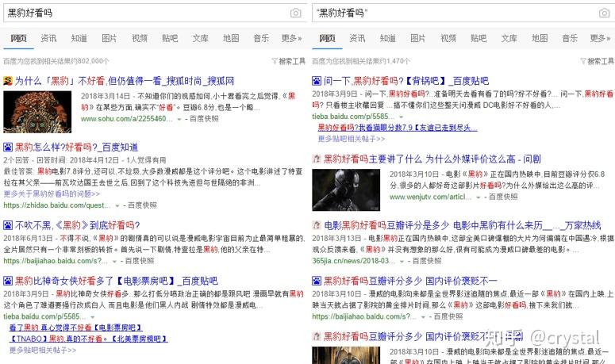Click paw icon beside 国内评价褒贬不一 result
The height and width of the screenshot is (364, 615).
[317, 281]
